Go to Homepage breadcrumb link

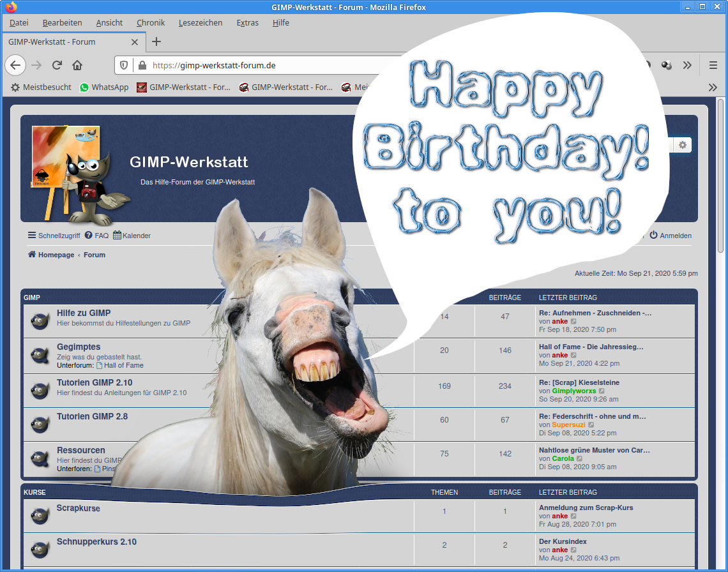tap(51, 255)
